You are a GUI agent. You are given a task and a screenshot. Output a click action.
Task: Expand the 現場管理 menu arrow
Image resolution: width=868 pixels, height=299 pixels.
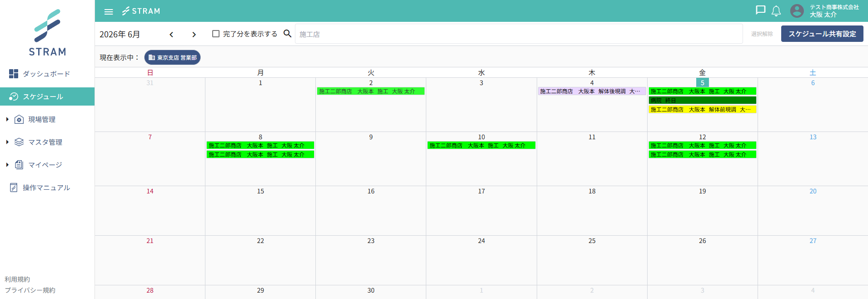[7, 119]
